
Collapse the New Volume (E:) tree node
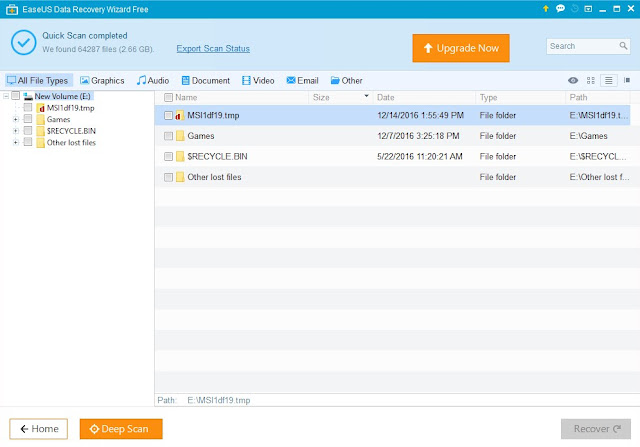coord(6,96)
